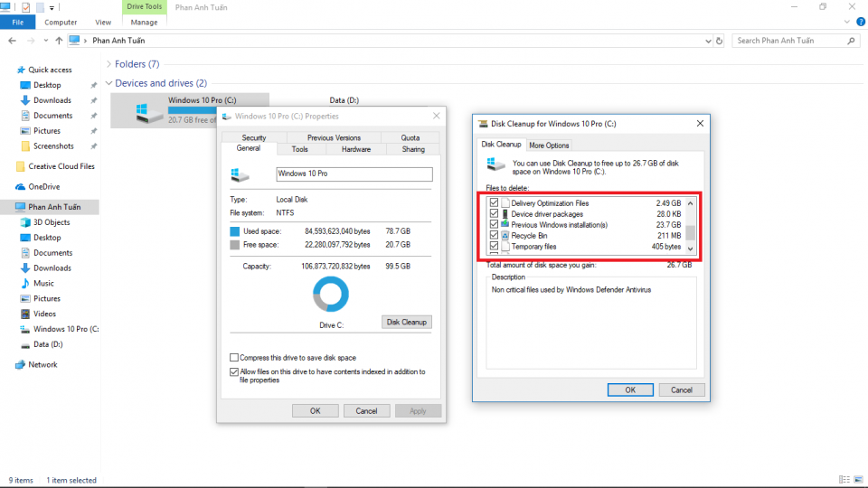Screen dimensions: 868x488
Task: Click the Up one level arrow
Action: click(x=59, y=41)
